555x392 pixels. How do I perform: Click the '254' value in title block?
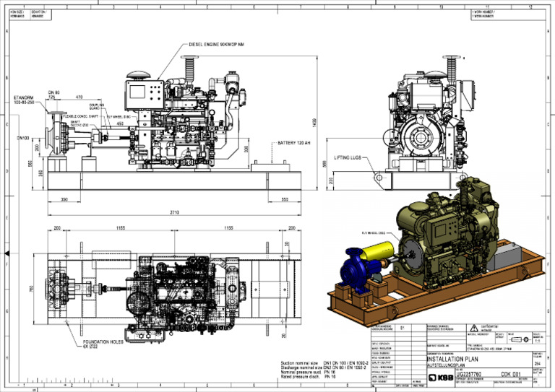(538, 363)
